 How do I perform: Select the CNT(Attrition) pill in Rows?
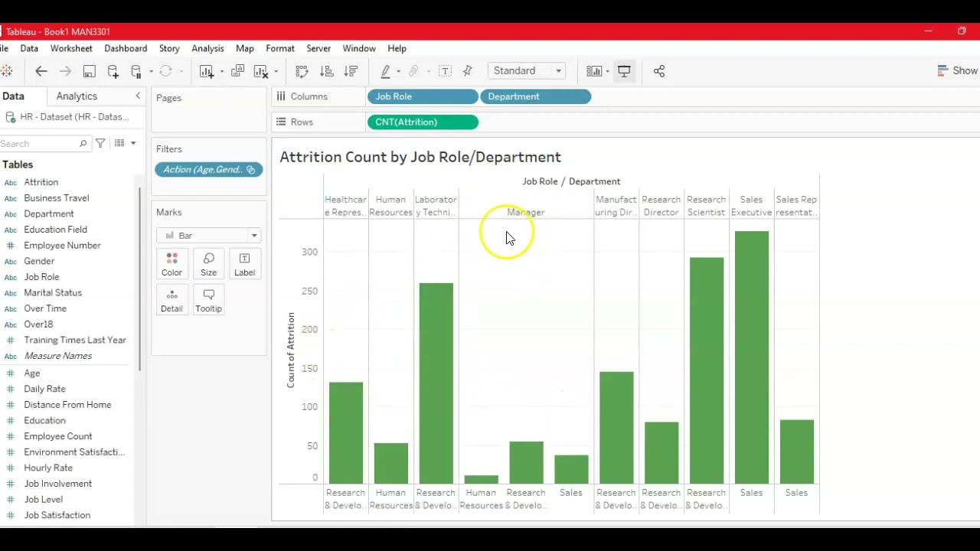423,122
